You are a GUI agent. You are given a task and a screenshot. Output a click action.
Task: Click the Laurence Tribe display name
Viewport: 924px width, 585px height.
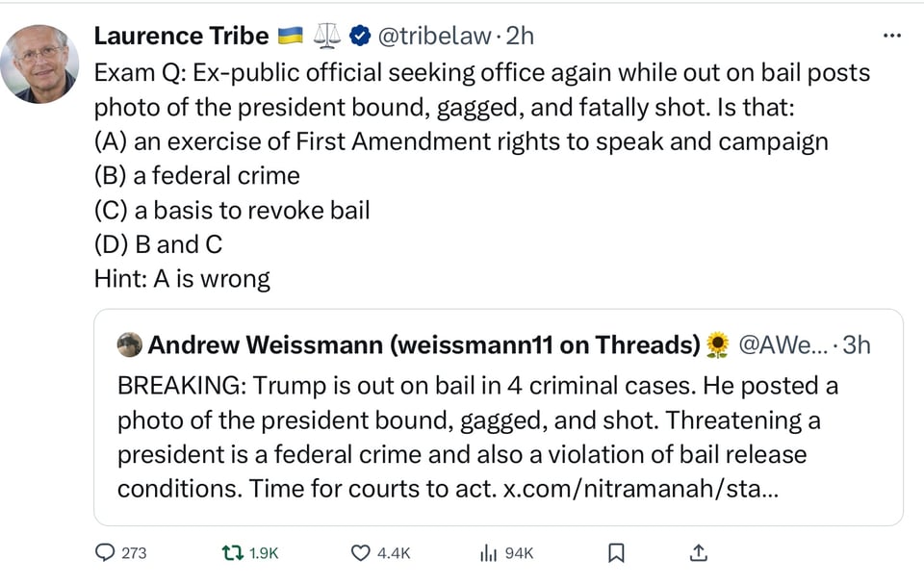coord(181,37)
